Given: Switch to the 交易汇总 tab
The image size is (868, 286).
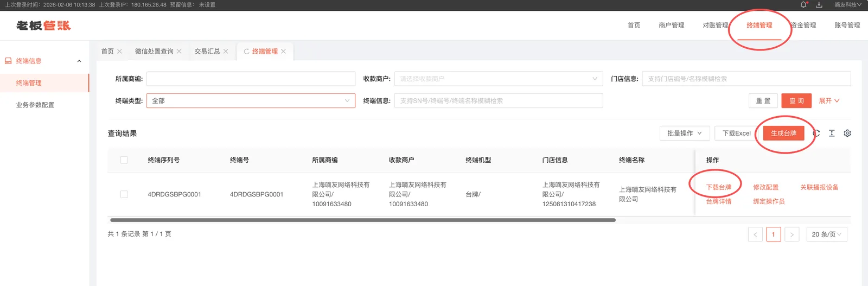Looking at the screenshot, I should (207, 52).
